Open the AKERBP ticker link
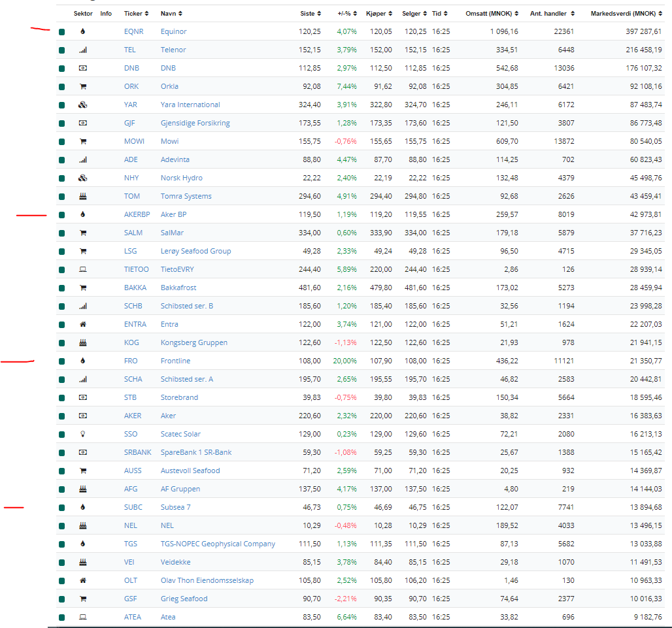Screen dimensions: 672x628 137,214
